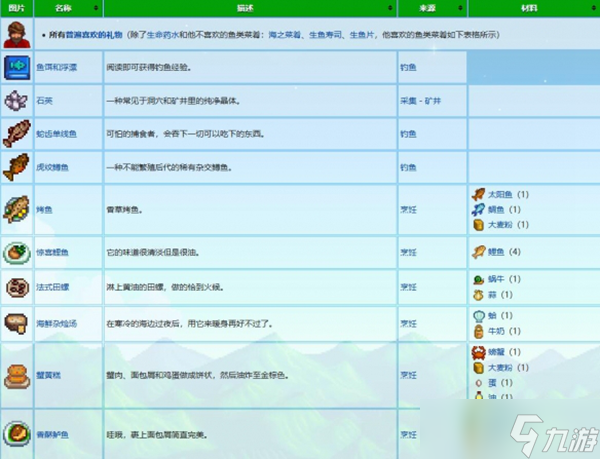
Task: Open the 鲤鱼 ingredient link
Action: [496, 252]
